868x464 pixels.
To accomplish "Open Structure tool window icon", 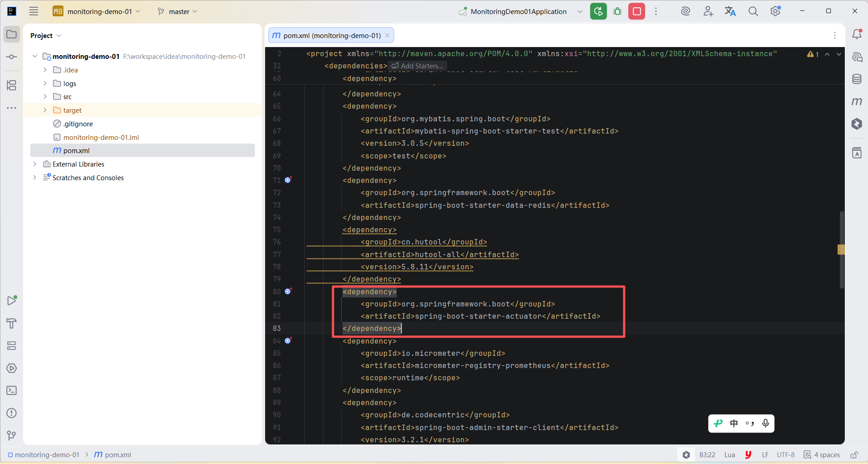I will pos(12,85).
